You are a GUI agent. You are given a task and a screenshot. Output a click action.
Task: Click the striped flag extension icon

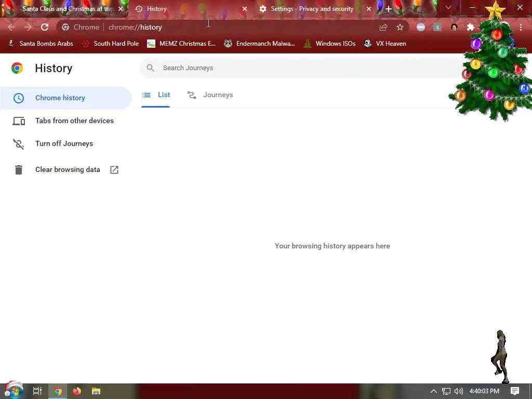pyautogui.click(x=421, y=27)
